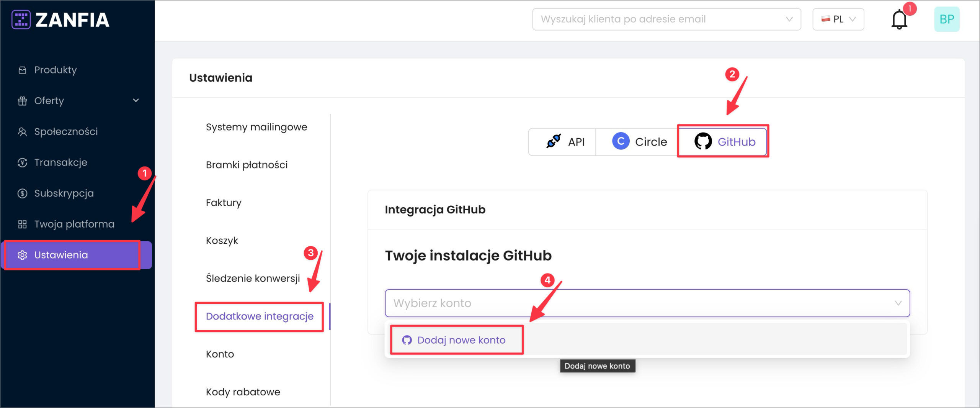This screenshot has height=408, width=980.
Task: Open the PL language dropdown
Action: tap(838, 19)
